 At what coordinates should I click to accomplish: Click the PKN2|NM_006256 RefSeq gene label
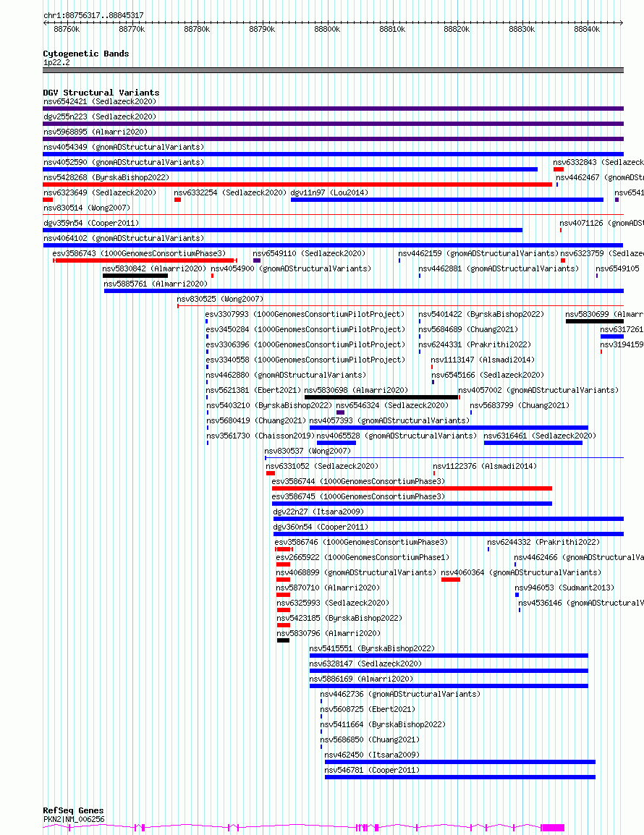pos(74,820)
